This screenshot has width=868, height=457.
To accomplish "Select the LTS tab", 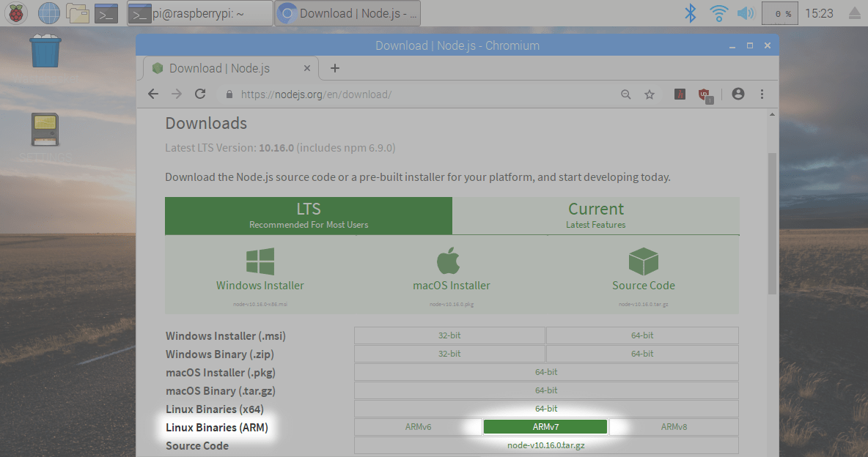I will pyautogui.click(x=309, y=216).
